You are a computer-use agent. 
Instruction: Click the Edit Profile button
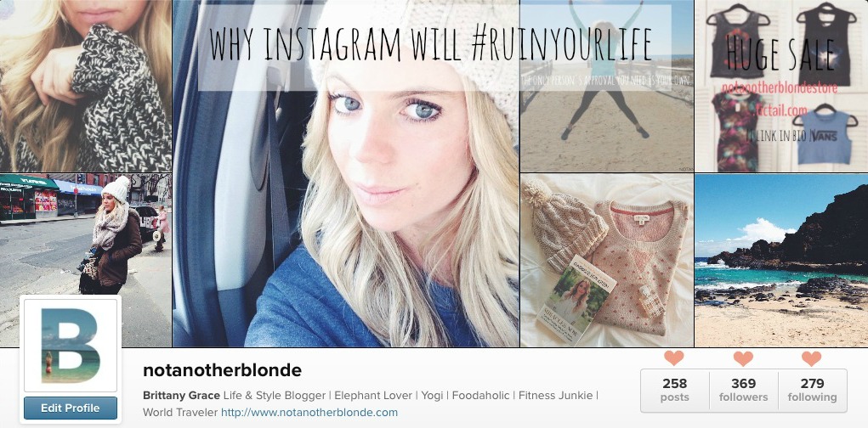pos(71,408)
